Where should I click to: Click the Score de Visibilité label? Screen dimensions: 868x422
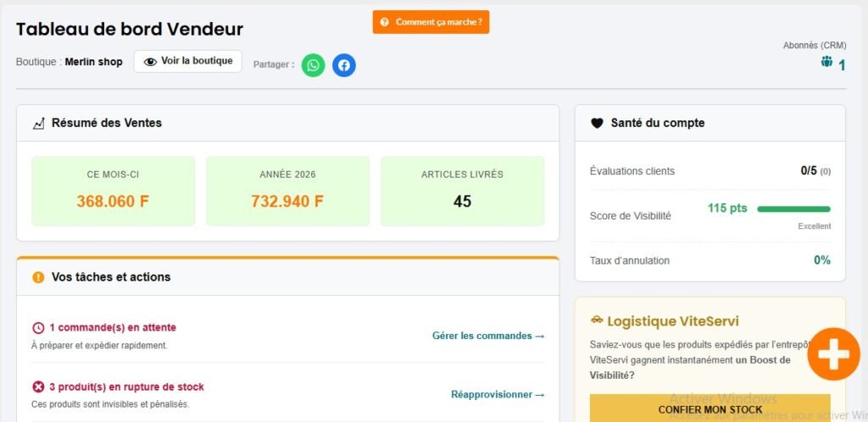click(631, 216)
